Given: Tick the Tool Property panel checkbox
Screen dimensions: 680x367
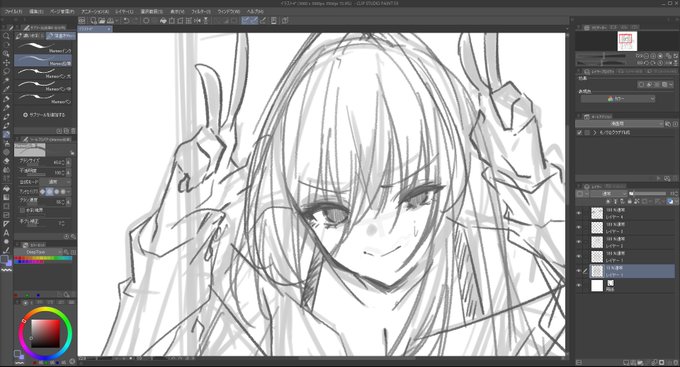Looking at the screenshot, I should tap(23, 210).
